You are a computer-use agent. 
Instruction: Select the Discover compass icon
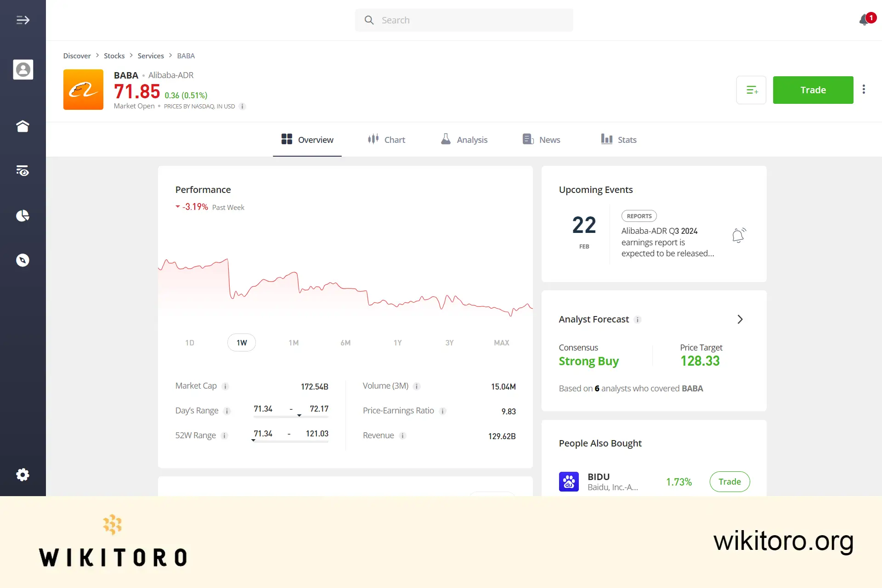[x=23, y=260]
